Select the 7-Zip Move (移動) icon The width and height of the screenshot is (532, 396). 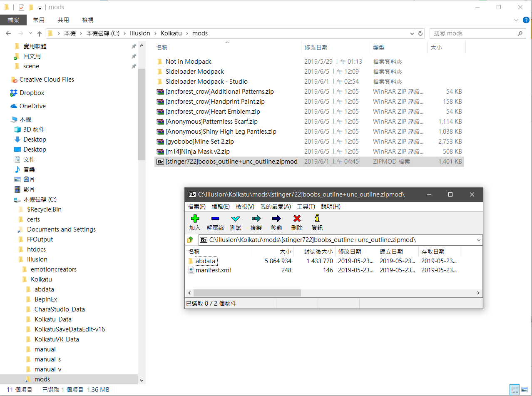(276, 222)
